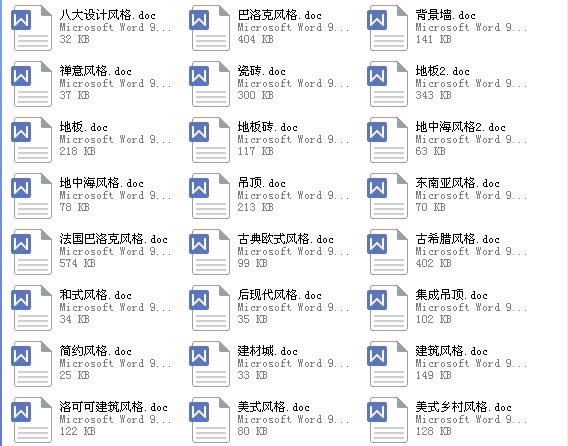This screenshot has height=446, width=568.
Task: Click the file name 背景墙.doc
Action: pos(446,15)
